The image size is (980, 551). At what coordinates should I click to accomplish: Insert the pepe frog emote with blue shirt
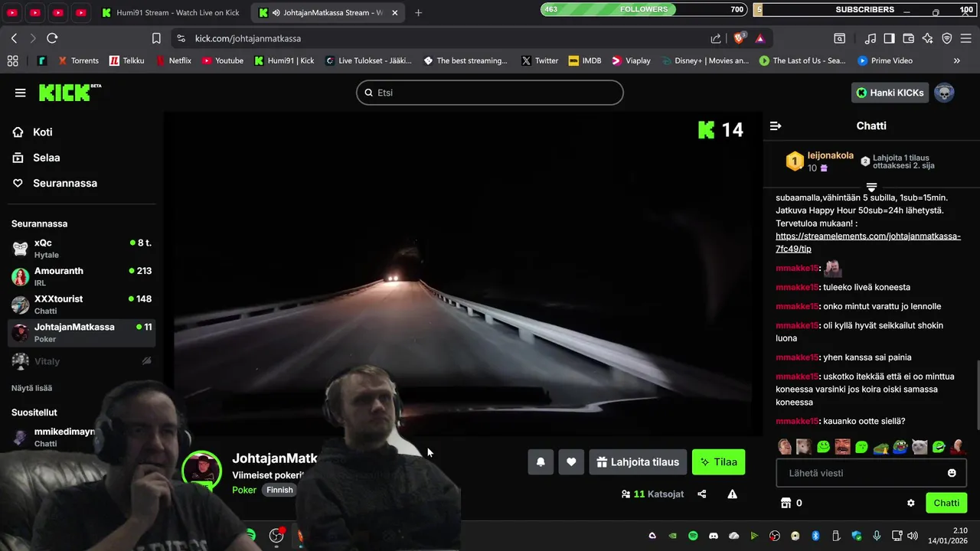[x=900, y=447]
